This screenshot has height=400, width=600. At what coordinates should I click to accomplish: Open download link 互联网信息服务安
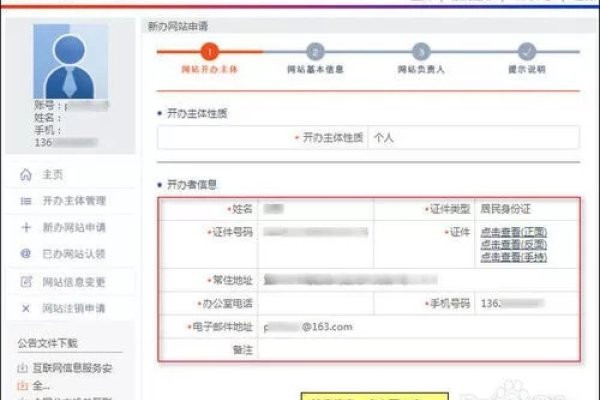[72, 368]
